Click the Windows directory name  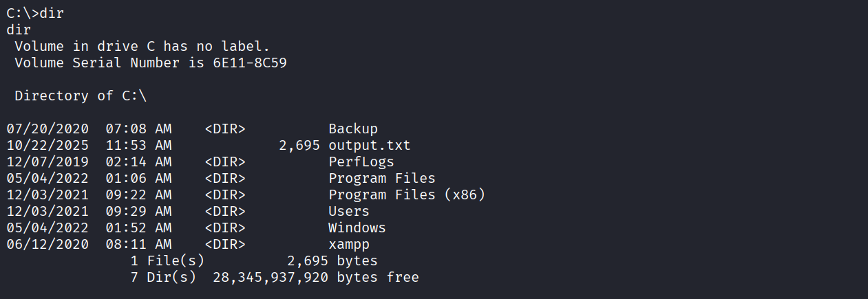click(x=357, y=228)
